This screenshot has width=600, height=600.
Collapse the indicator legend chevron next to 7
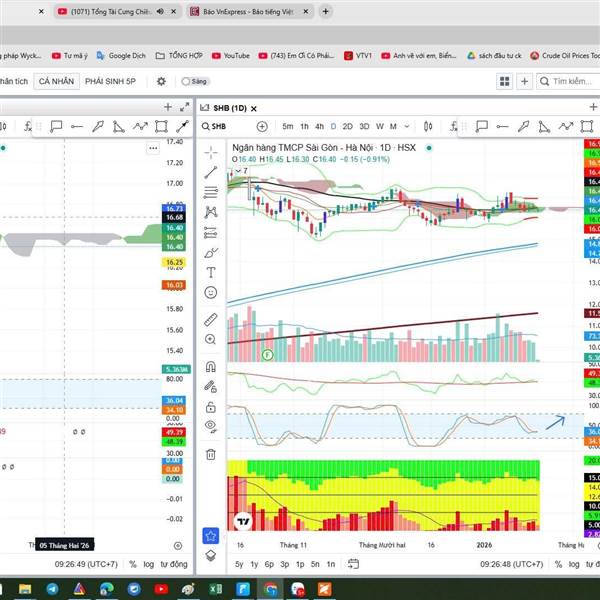(x=238, y=171)
